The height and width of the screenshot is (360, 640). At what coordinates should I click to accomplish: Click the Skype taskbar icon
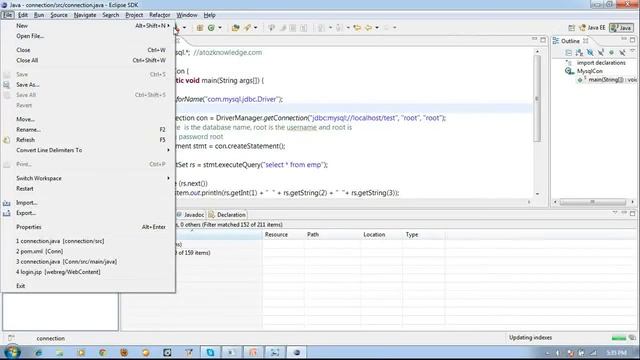(210, 352)
